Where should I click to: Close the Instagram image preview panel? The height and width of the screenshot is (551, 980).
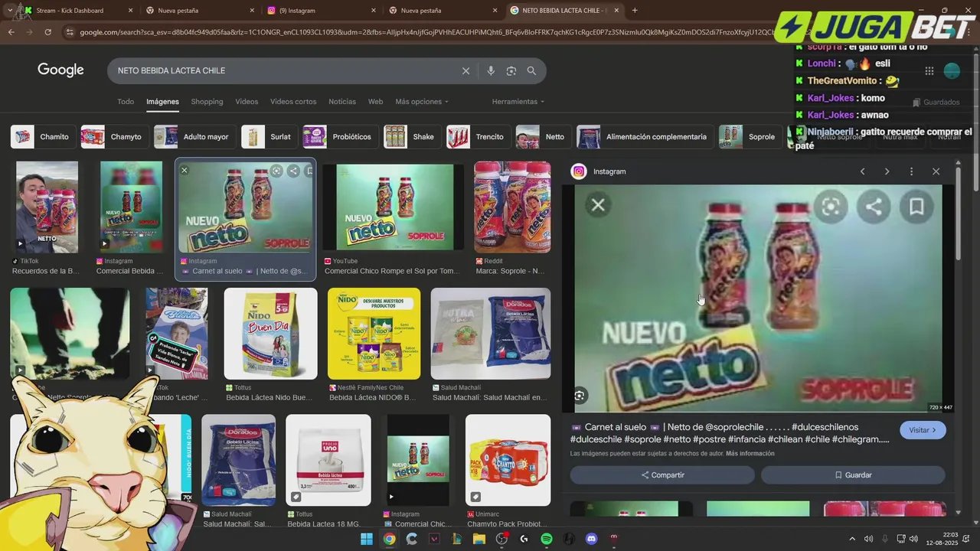click(936, 171)
